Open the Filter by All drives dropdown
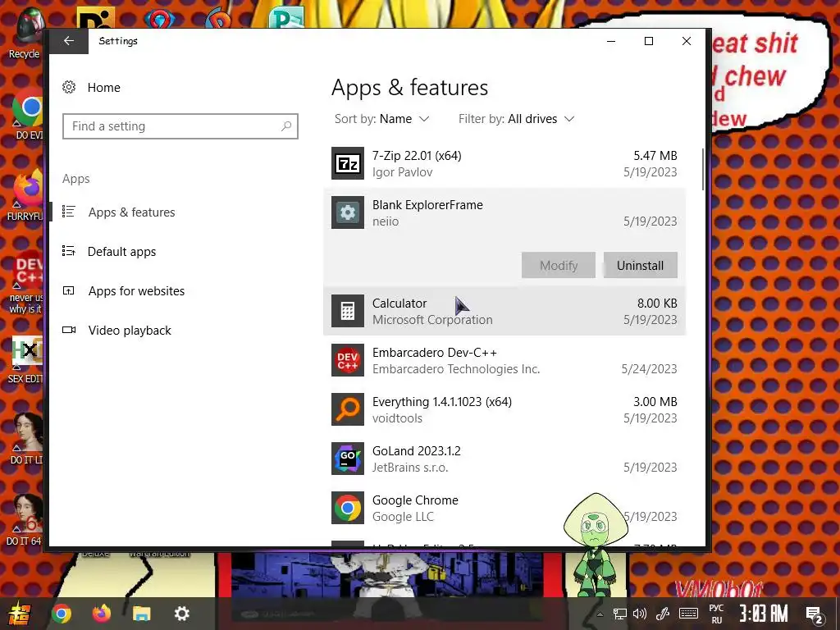Screen dimensions: 840x630 (x=517, y=119)
